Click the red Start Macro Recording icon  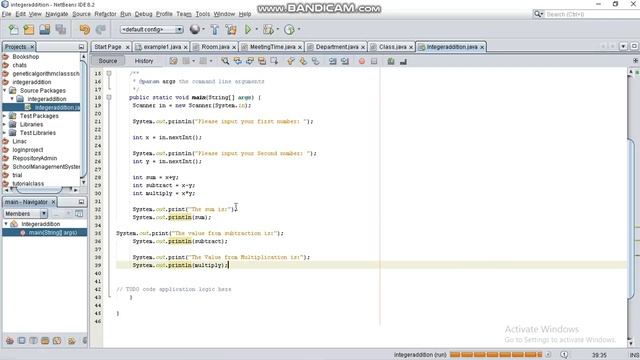pos(362,61)
